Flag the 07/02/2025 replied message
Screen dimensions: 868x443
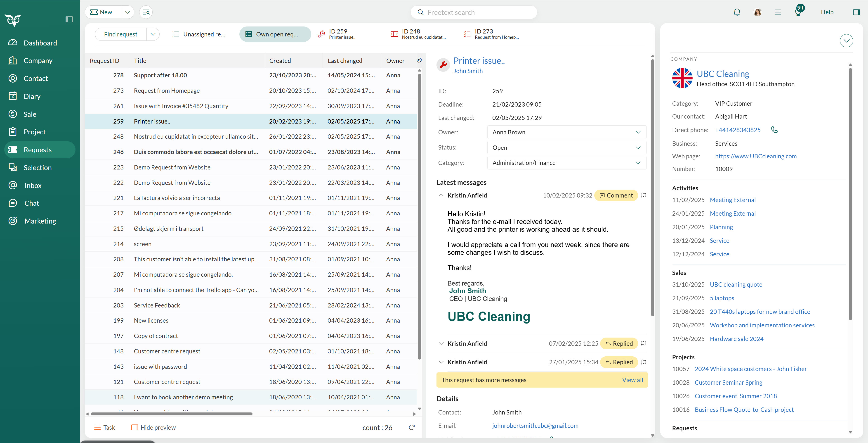pos(643,343)
